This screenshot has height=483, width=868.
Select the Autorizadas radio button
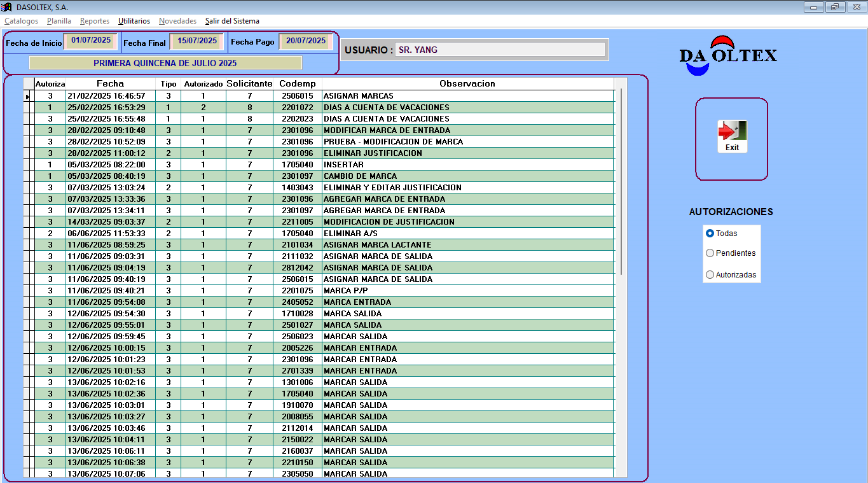coord(710,275)
